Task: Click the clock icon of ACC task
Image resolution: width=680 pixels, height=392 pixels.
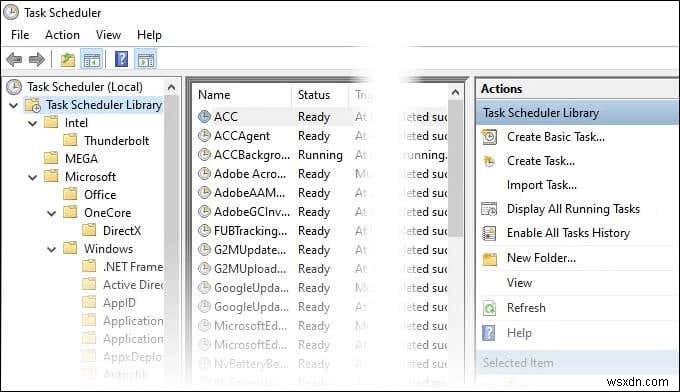Action: [204, 117]
